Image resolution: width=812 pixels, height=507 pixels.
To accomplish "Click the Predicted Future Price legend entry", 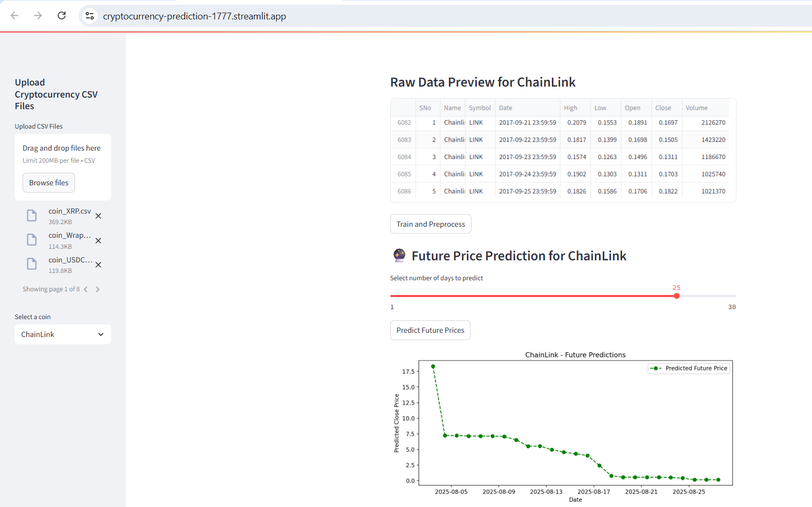I will click(689, 368).
